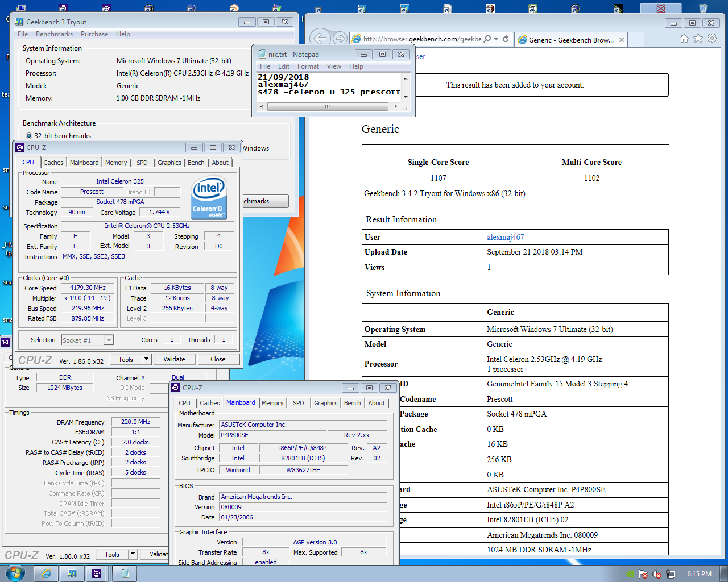The height and width of the screenshot is (582, 728).
Task: Open the alexmaj467 user link
Action: click(x=506, y=237)
